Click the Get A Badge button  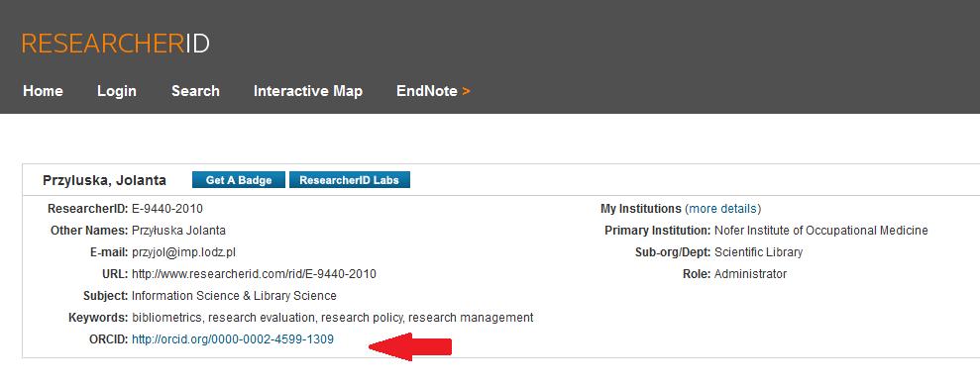[x=239, y=180]
